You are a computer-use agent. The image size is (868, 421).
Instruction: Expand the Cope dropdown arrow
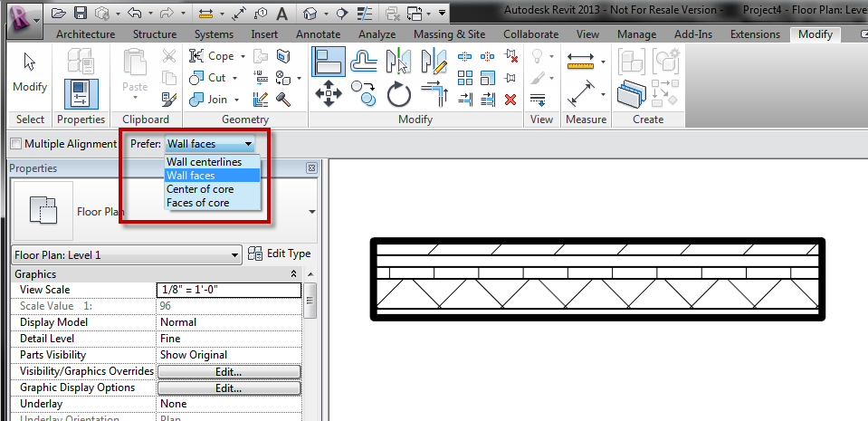click(242, 56)
